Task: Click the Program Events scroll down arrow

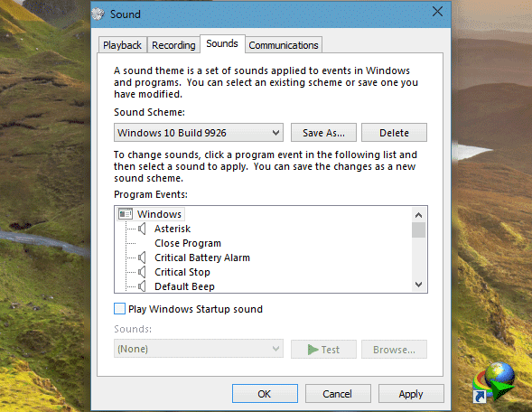Action: (418, 284)
